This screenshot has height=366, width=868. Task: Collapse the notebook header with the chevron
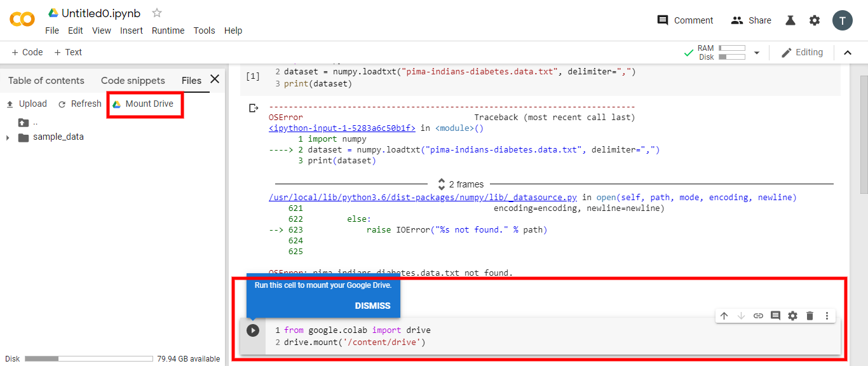coord(848,52)
